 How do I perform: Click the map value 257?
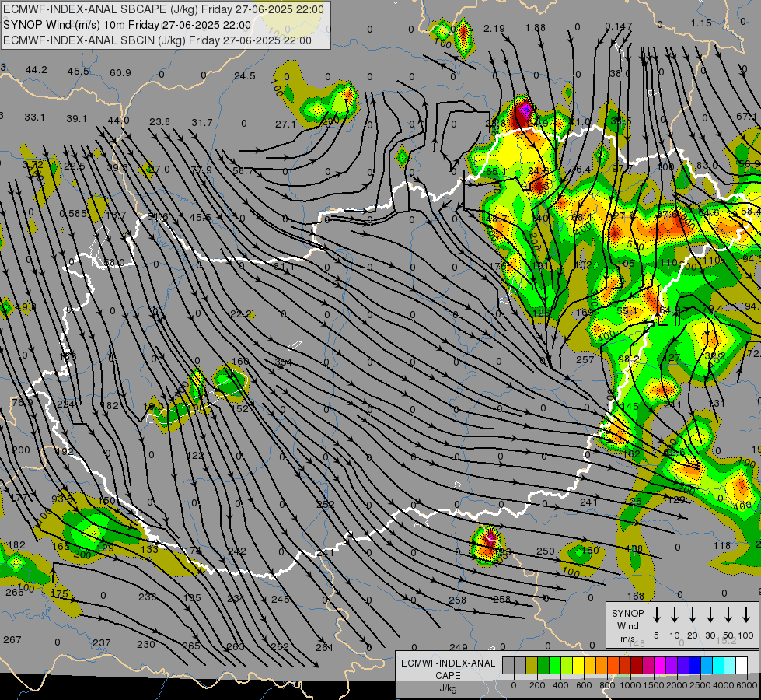[x=585, y=359]
